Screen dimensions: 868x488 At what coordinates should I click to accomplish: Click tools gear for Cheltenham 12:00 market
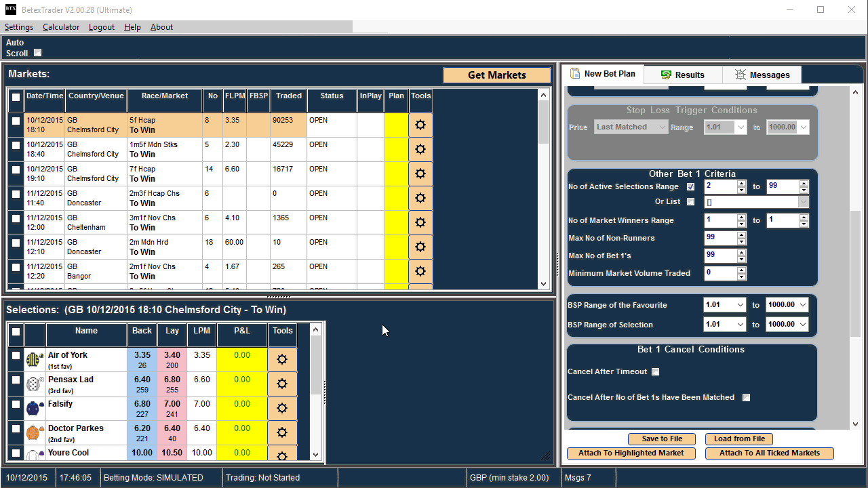[x=420, y=222]
